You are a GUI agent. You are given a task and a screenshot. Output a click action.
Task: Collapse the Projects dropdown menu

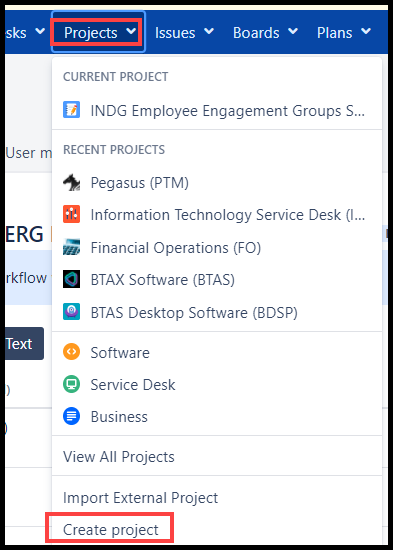coord(98,32)
